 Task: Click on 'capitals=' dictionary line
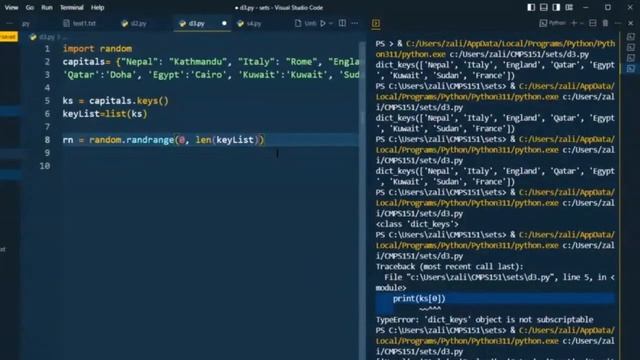(211, 62)
